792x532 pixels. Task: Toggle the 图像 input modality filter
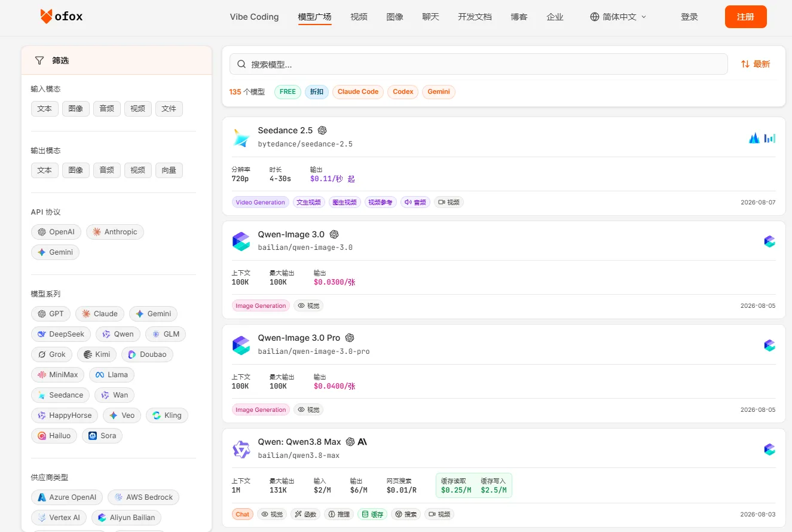76,109
